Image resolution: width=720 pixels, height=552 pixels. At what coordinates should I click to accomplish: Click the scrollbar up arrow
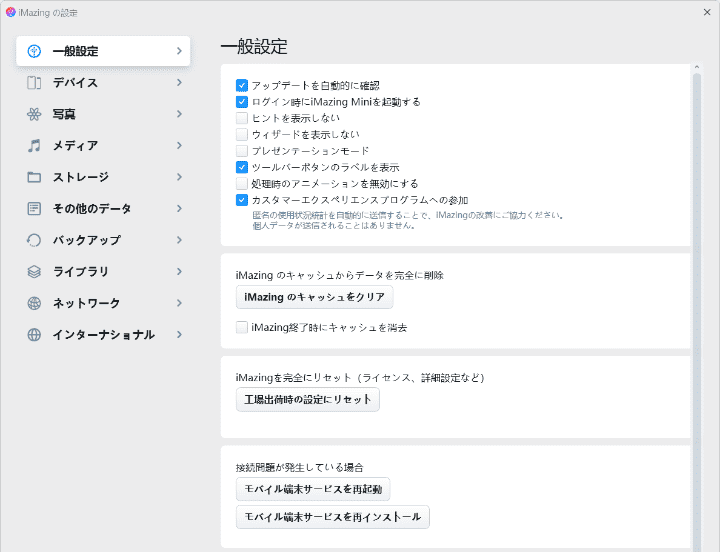(x=697, y=68)
